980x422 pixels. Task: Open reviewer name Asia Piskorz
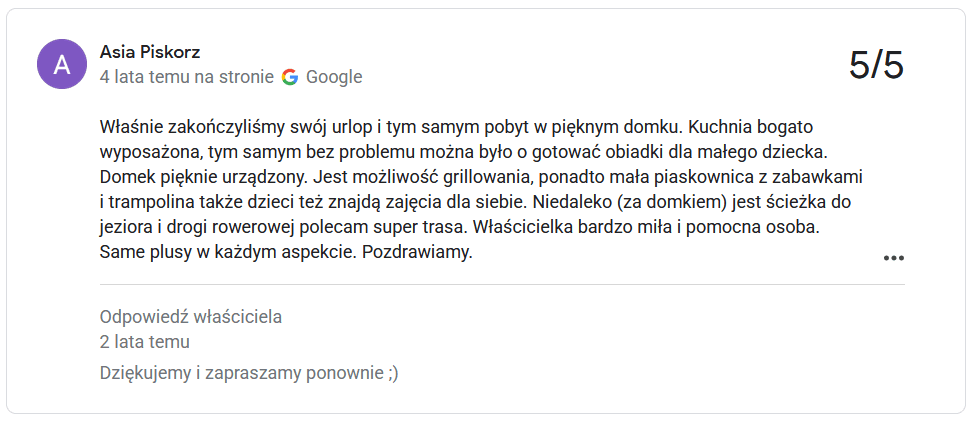[150, 52]
